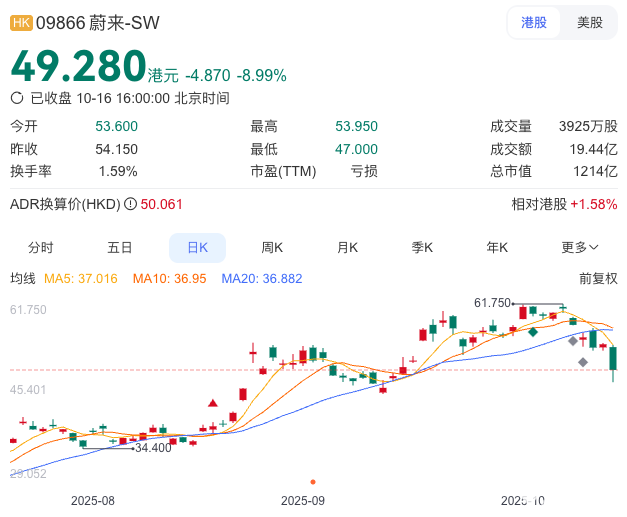Open the ADR换算价 info question mark
Screen dimensions: 627x517
pyautogui.click(x=130, y=204)
